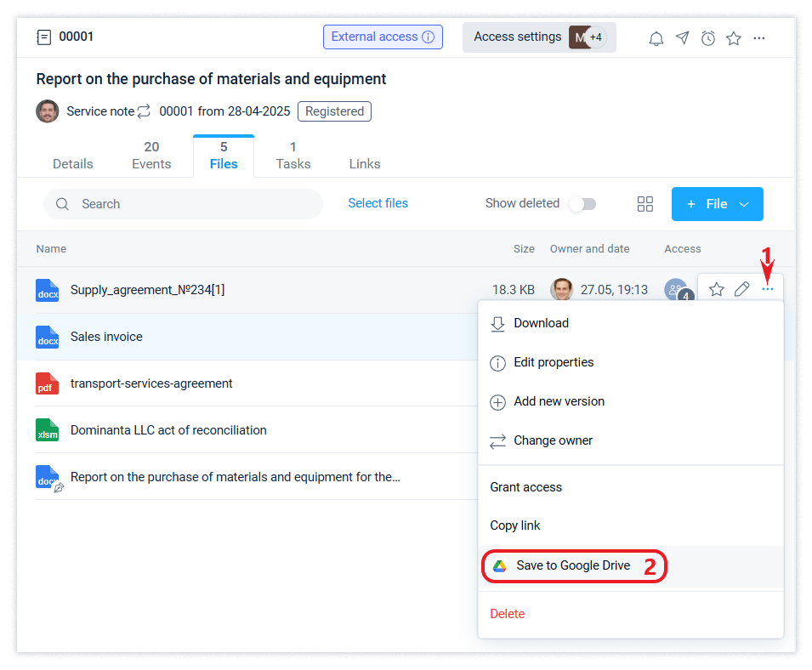Click the alarm clock reminder icon

[x=708, y=38]
